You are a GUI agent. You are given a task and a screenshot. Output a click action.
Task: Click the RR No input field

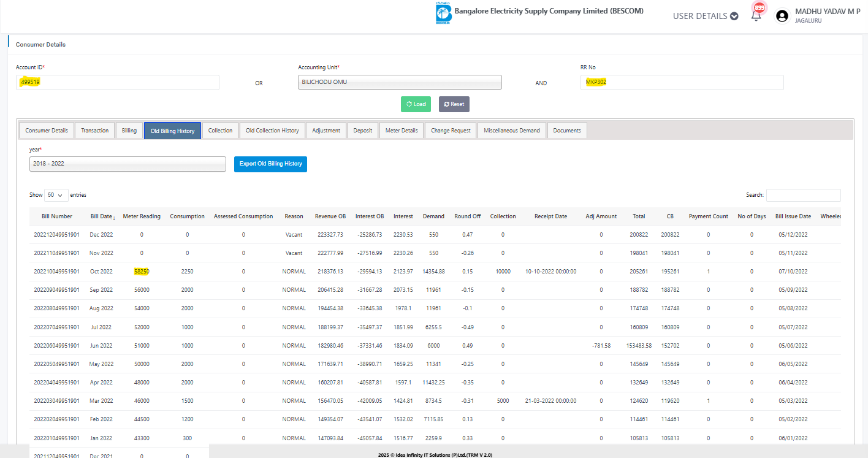tap(682, 82)
